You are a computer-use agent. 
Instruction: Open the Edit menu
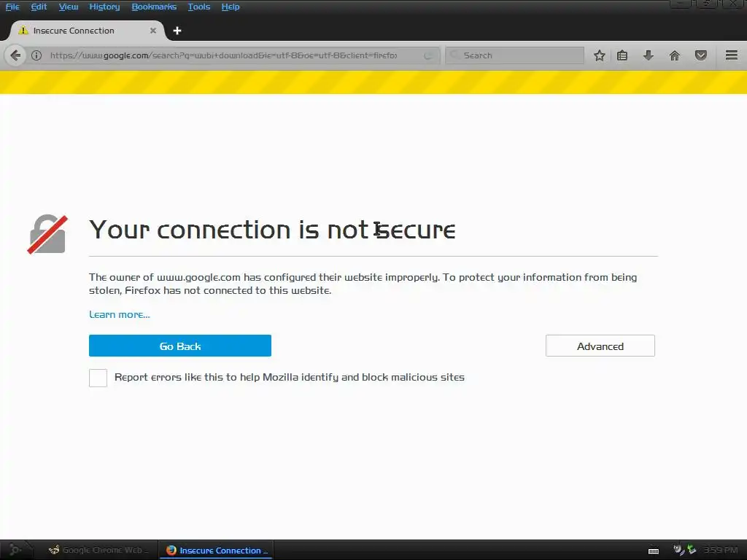(39, 7)
